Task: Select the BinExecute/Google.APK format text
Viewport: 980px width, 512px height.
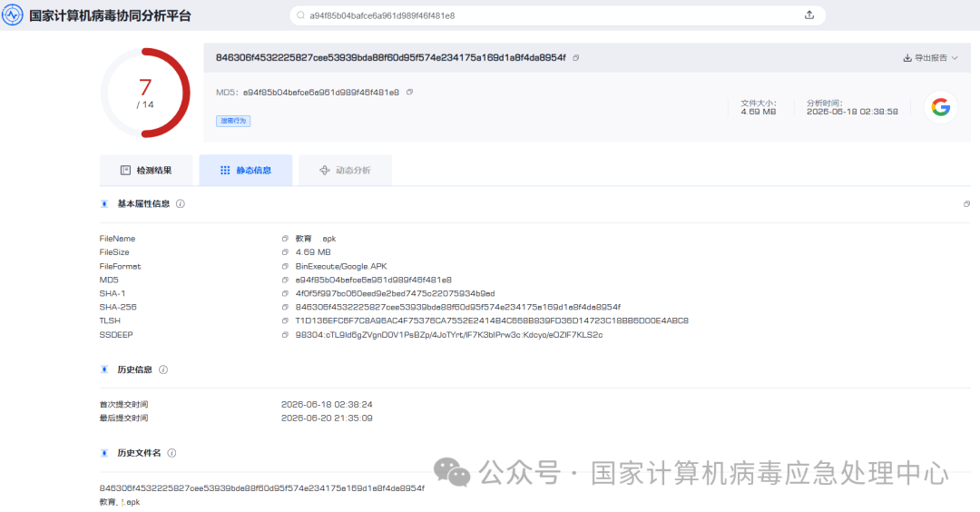Action: coord(341,266)
